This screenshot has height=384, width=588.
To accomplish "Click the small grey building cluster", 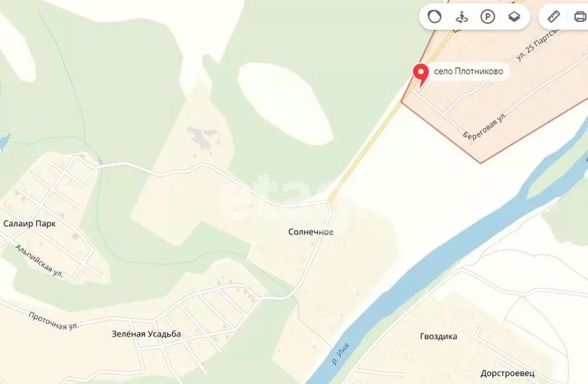I will [202, 137].
